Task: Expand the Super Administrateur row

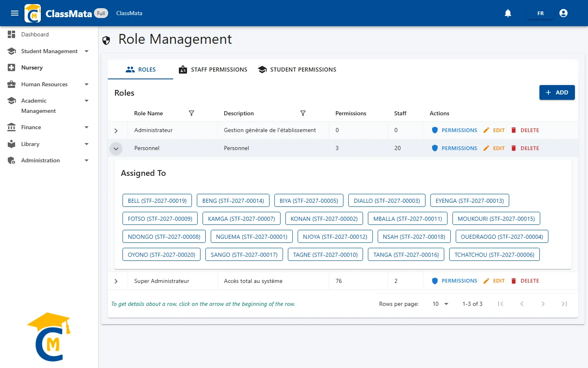Action: 116,281
